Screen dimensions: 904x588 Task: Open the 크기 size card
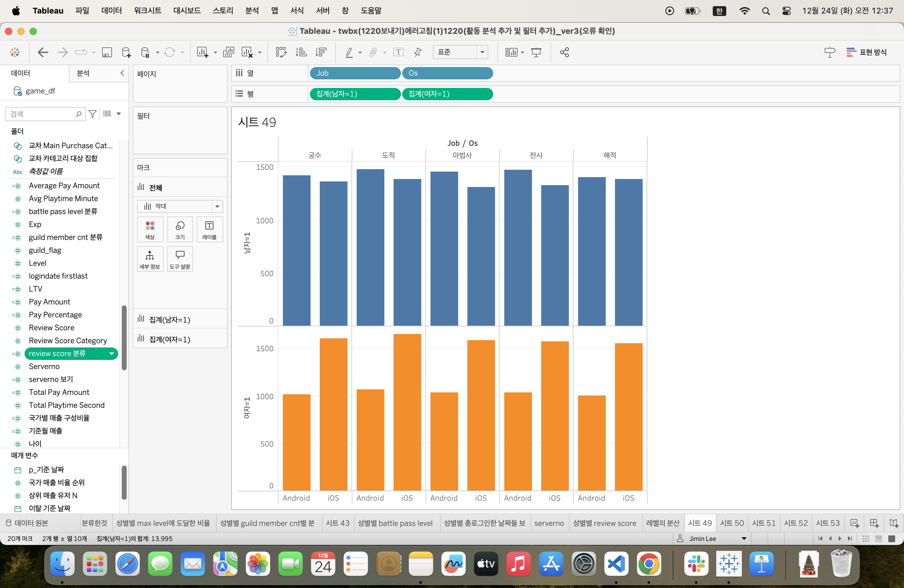[180, 229]
